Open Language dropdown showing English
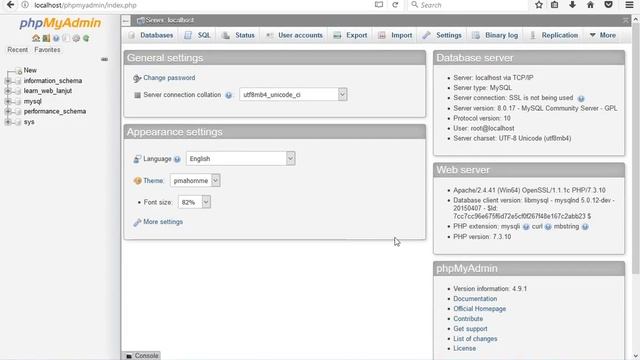The width and height of the screenshot is (640, 360). coord(240,159)
